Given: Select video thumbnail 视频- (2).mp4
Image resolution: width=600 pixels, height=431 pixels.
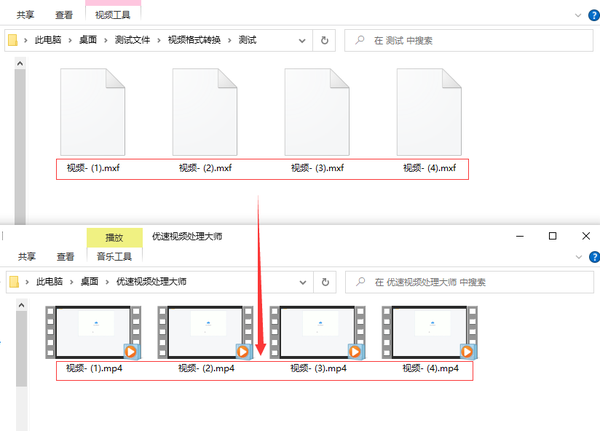Looking at the screenshot, I should click(205, 332).
